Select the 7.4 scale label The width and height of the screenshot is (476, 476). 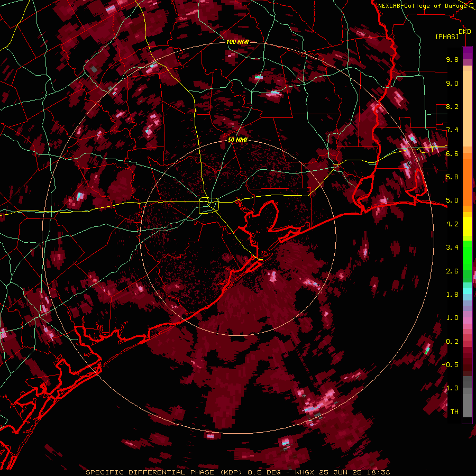452,130
